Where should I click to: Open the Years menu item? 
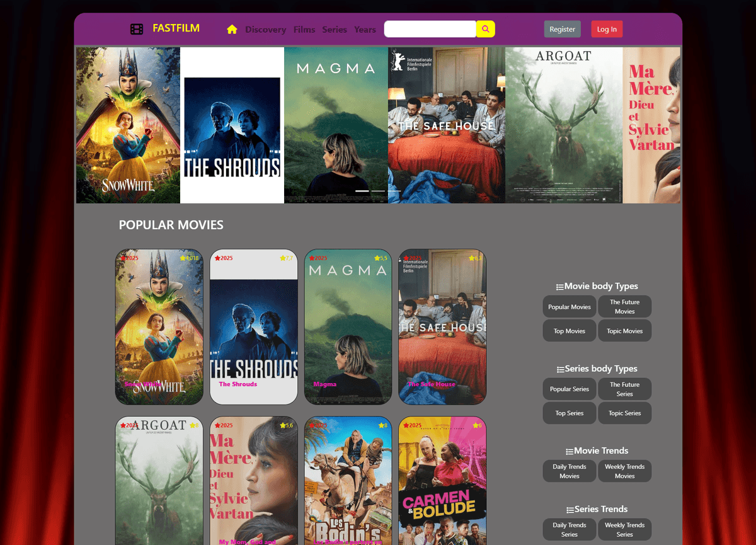click(365, 30)
